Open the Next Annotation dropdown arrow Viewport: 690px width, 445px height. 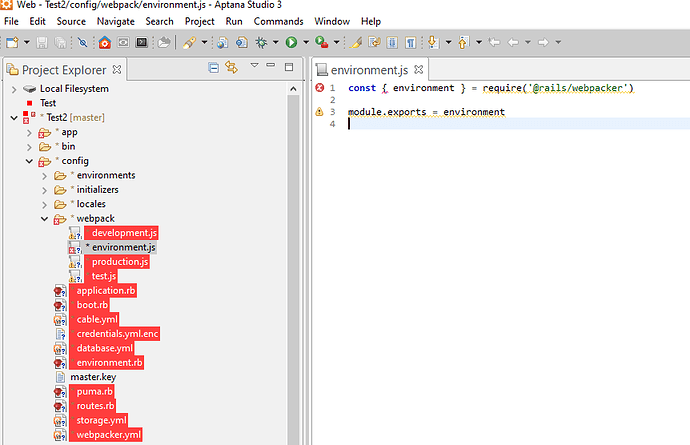pos(448,42)
